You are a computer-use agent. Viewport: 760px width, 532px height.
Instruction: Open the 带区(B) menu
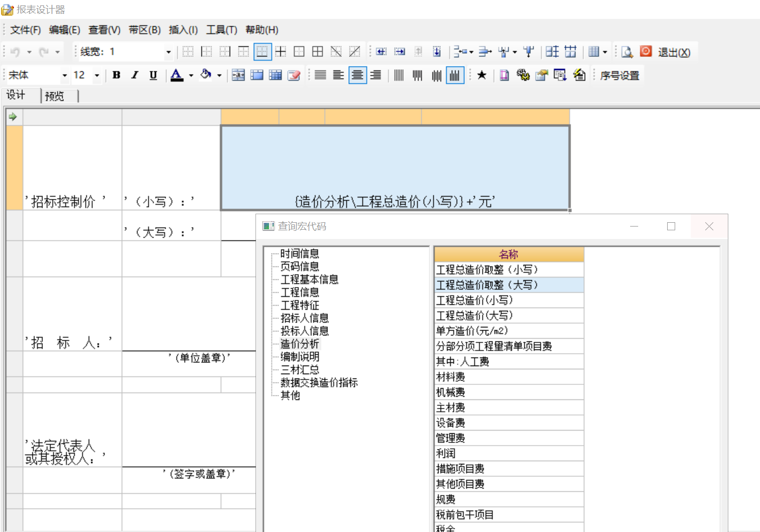pyautogui.click(x=144, y=30)
